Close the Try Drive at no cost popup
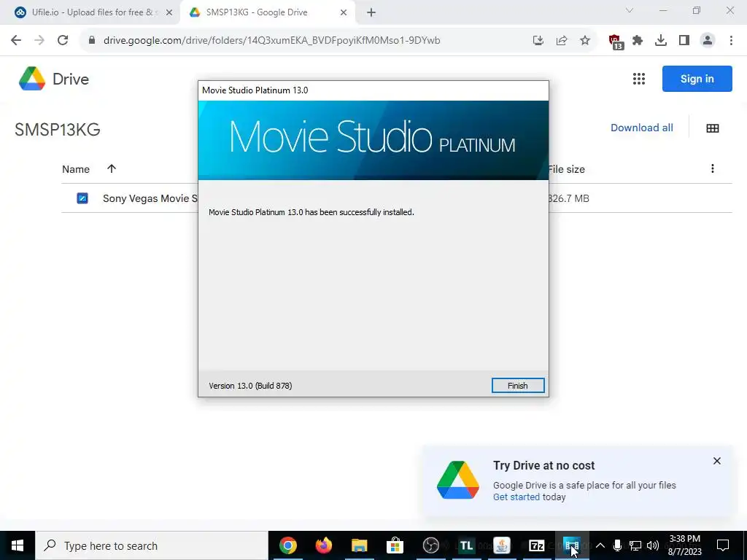This screenshot has height=560, width=747. coord(716,461)
